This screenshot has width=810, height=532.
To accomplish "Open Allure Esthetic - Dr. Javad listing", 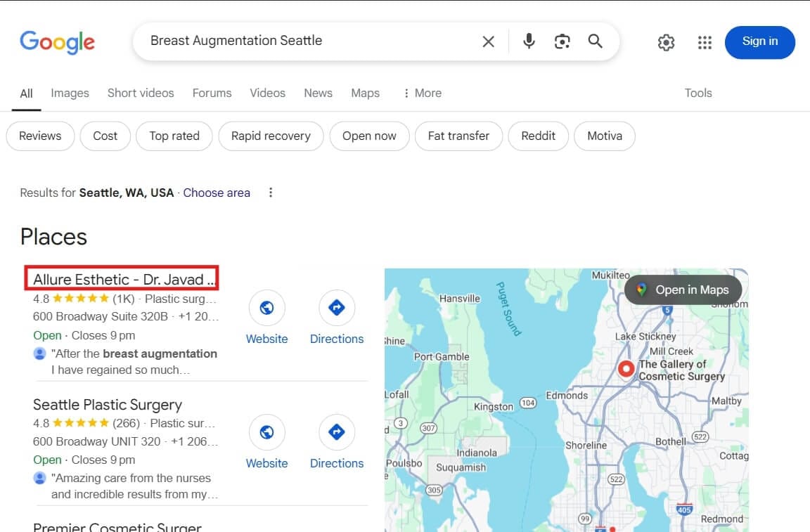I will point(124,280).
